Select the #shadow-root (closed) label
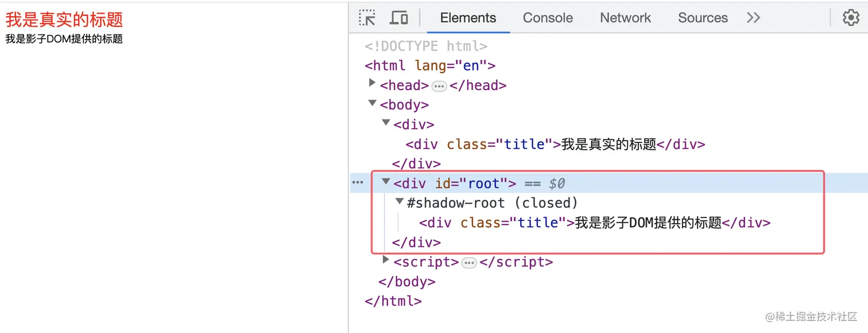868x333 pixels. coord(493,203)
